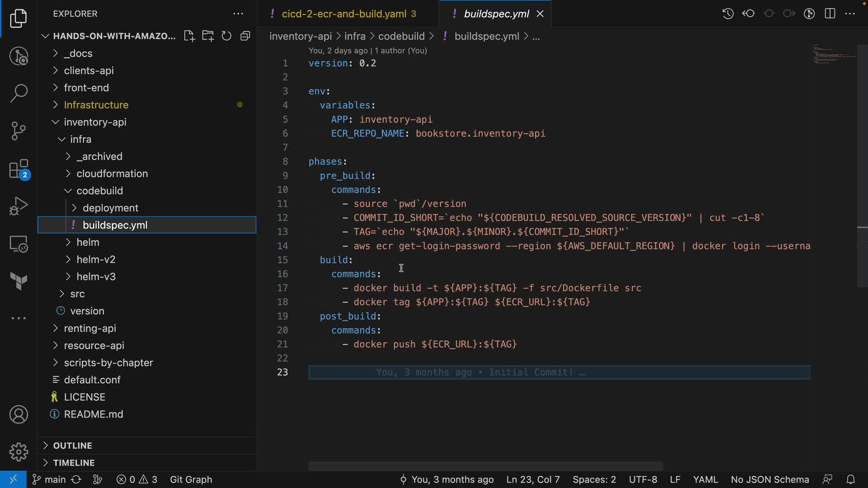Image resolution: width=868 pixels, height=488 pixels.
Task: Toggle errors and warnings problems panel
Action: 137,479
